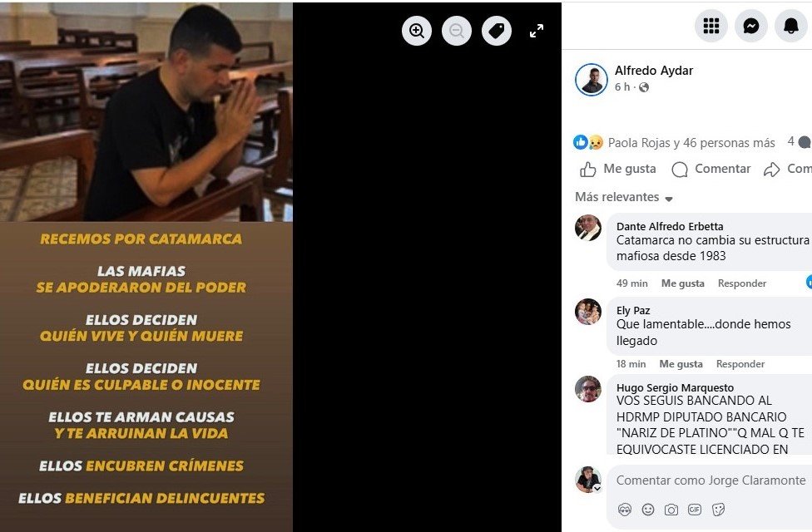The width and height of the screenshot is (812, 532).
Task: Open the notifications bell
Action: click(790, 26)
